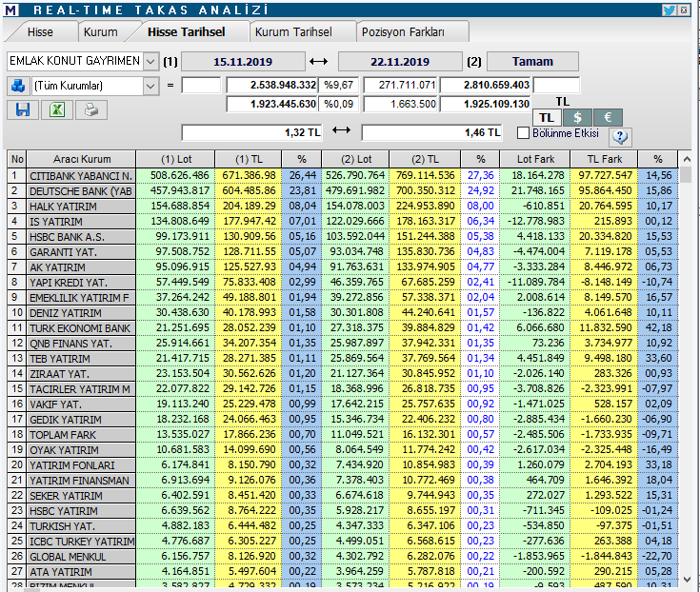Click the 1,32 TL price field
The width and height of the screenshot is (700, 592).
click(251, 132)
